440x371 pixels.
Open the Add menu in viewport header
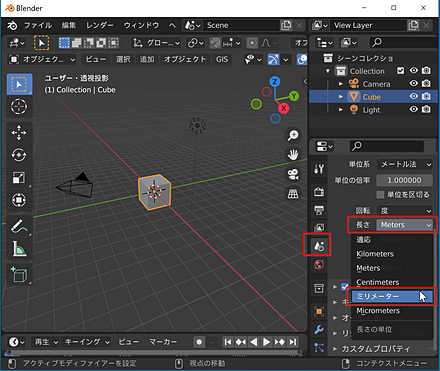tap(147, 60)
